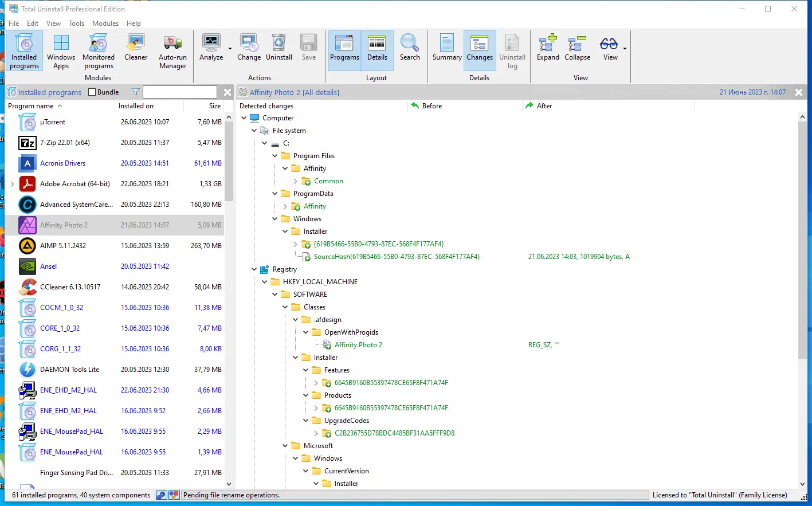
Task: Sort by Size column header
Action: click(203, 106)
